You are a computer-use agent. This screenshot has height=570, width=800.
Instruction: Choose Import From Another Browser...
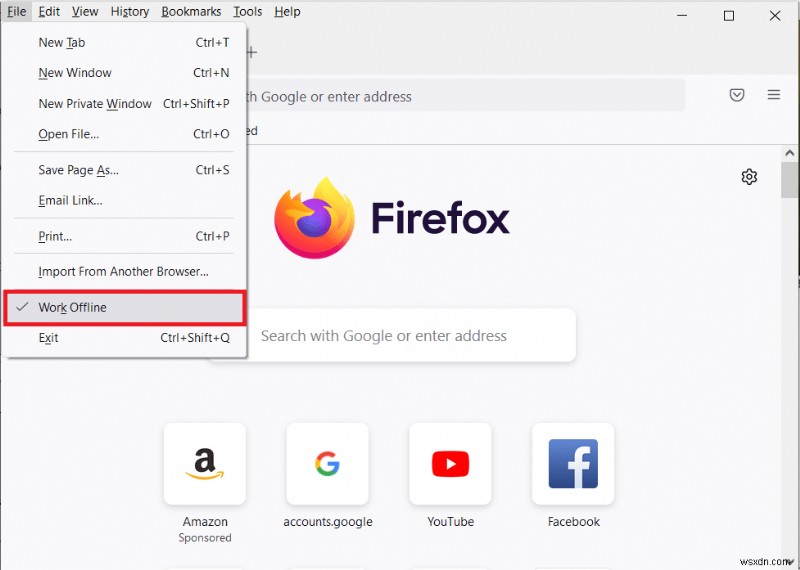coord(124,271)
